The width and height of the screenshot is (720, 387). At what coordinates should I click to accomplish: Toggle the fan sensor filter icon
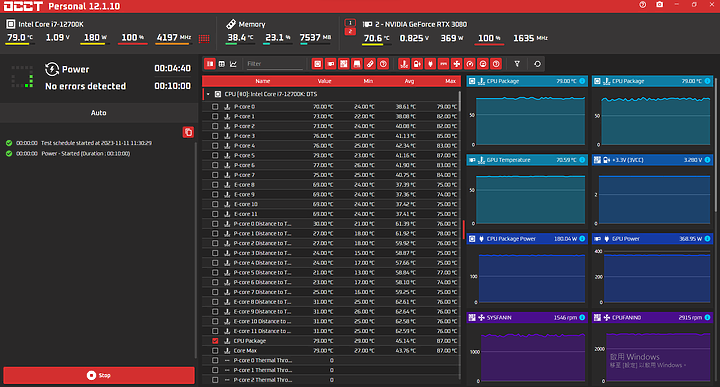coord(456,64)
